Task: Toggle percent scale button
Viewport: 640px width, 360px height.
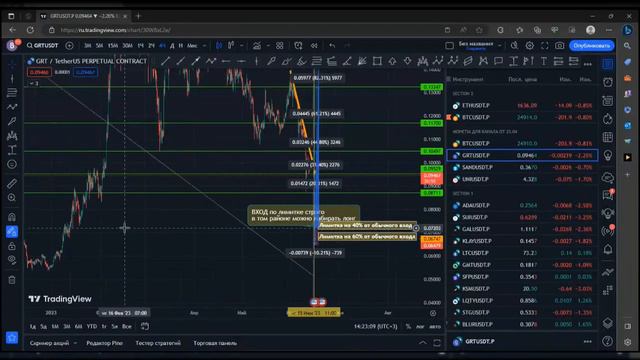Action: [408, 327]
